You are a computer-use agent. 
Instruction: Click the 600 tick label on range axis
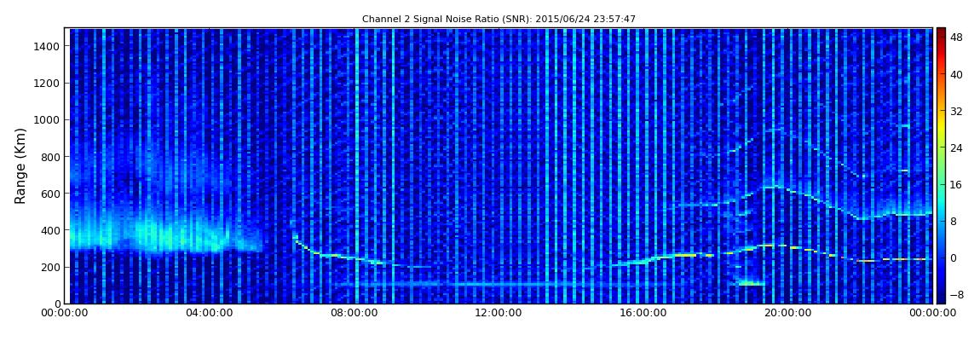50,194
